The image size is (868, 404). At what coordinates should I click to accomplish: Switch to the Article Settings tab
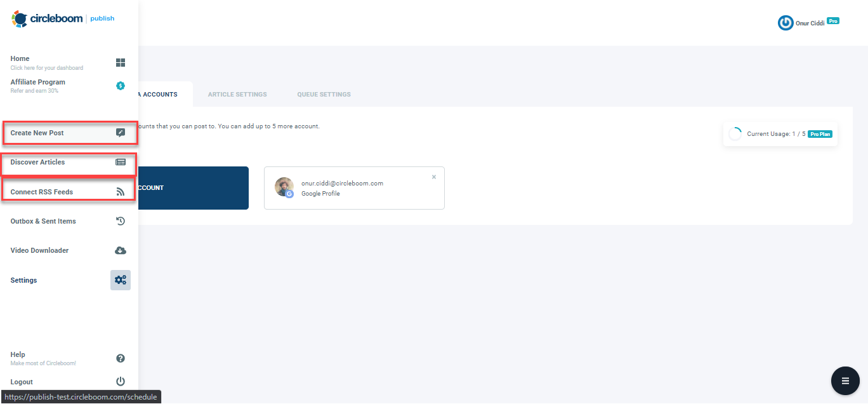point(237,94)
